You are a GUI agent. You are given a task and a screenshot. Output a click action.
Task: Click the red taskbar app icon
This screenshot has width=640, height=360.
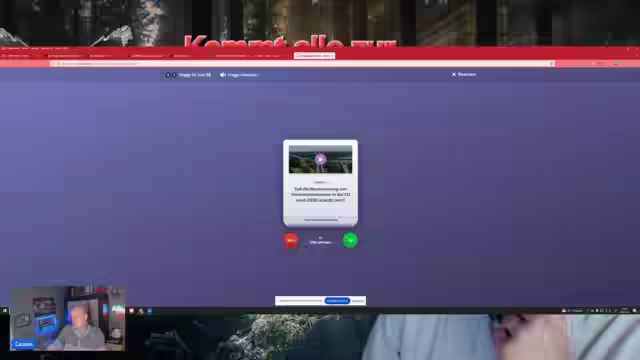pyautogui.click(x=131, y=311)
